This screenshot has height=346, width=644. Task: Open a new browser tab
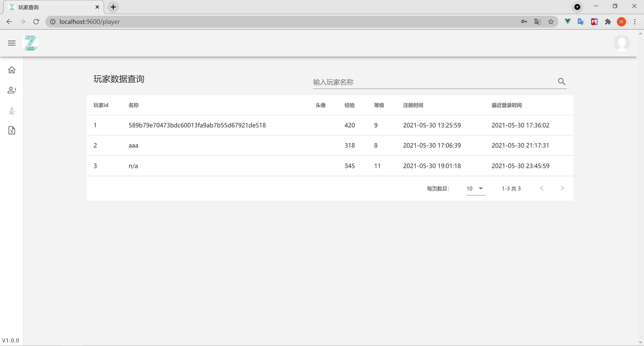pos(113,7)
